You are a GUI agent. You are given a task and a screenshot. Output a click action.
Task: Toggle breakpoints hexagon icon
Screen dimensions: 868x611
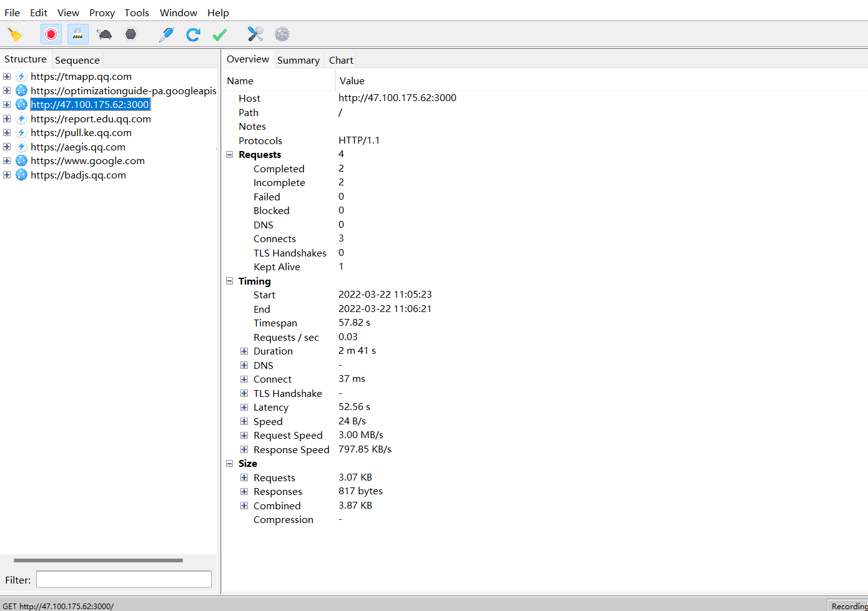point(131,34)
